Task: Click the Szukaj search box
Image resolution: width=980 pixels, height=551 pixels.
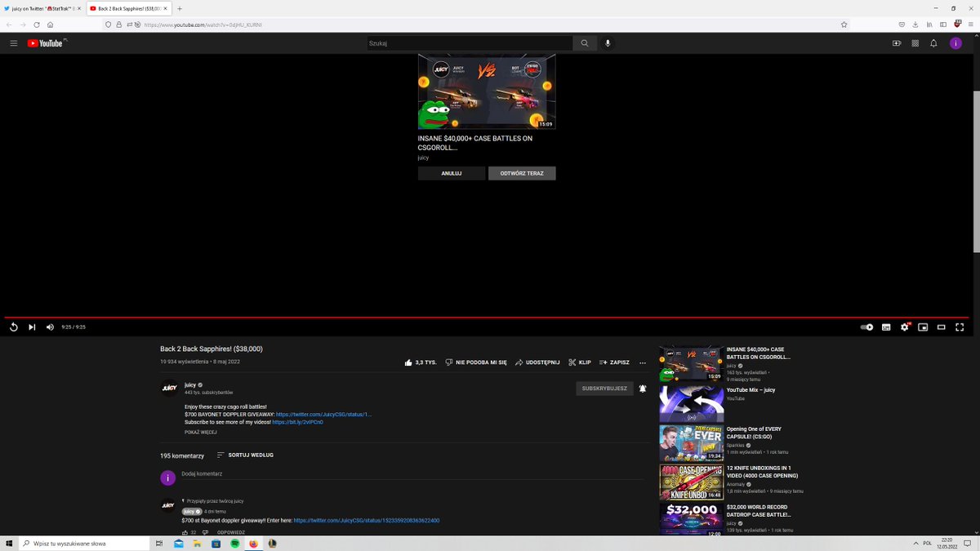Action: tap(470, 43)
